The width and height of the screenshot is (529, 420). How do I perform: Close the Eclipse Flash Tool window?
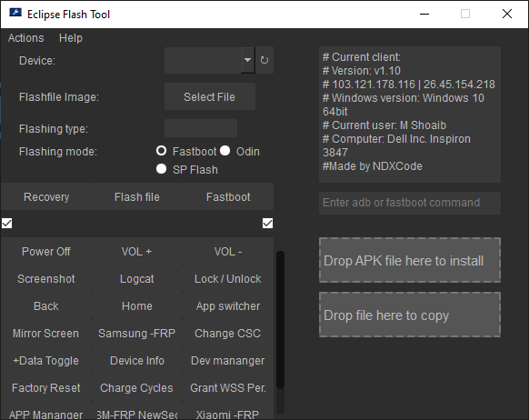(x=507, y=15)
